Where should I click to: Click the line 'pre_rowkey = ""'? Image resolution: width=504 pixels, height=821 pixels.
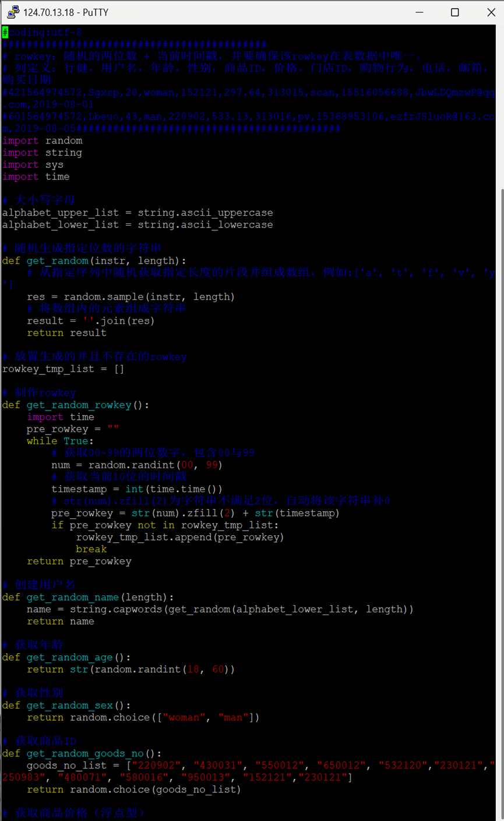click(73, 429)
